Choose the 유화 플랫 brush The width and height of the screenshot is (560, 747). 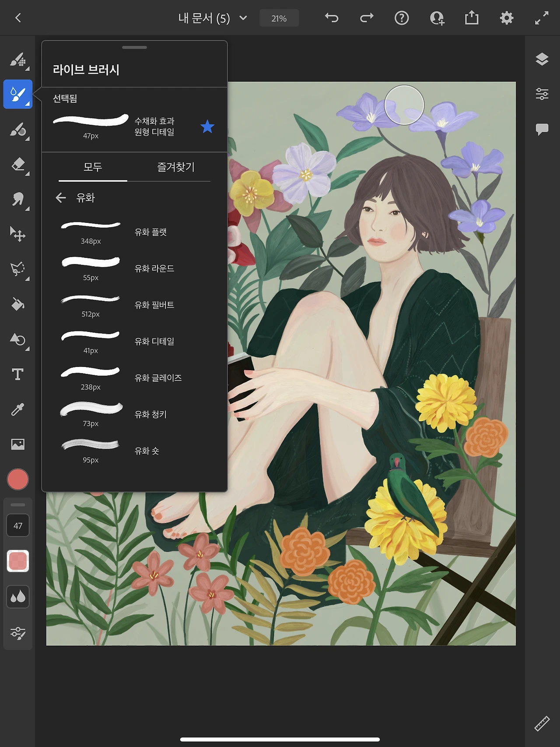134,232
